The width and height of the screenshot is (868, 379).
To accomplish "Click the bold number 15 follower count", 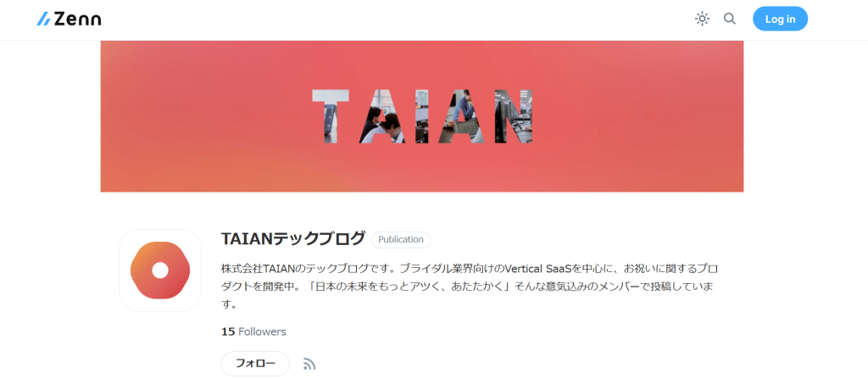I will coord(228,332).
